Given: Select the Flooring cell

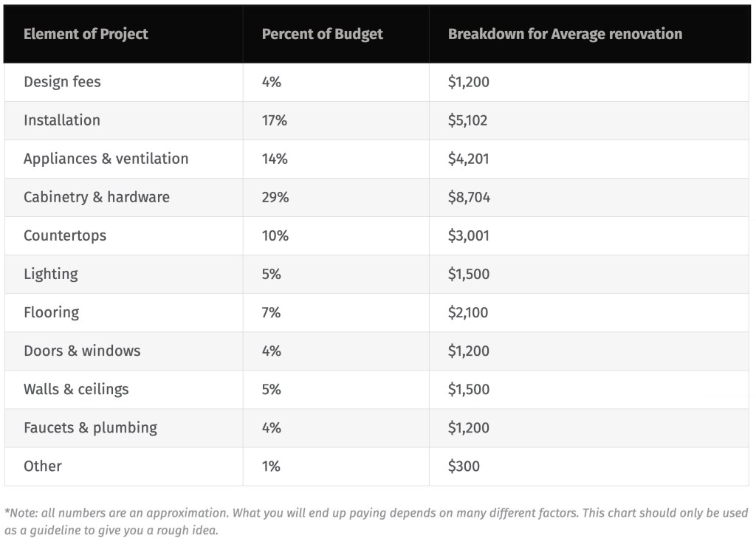Looking at the screenshot, I should pyautogui.click(x=51, y=312).
